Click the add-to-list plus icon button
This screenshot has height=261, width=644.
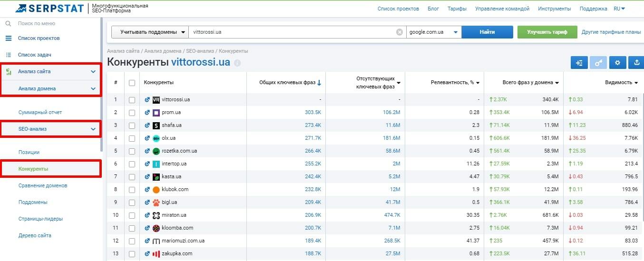pos(579,63)
